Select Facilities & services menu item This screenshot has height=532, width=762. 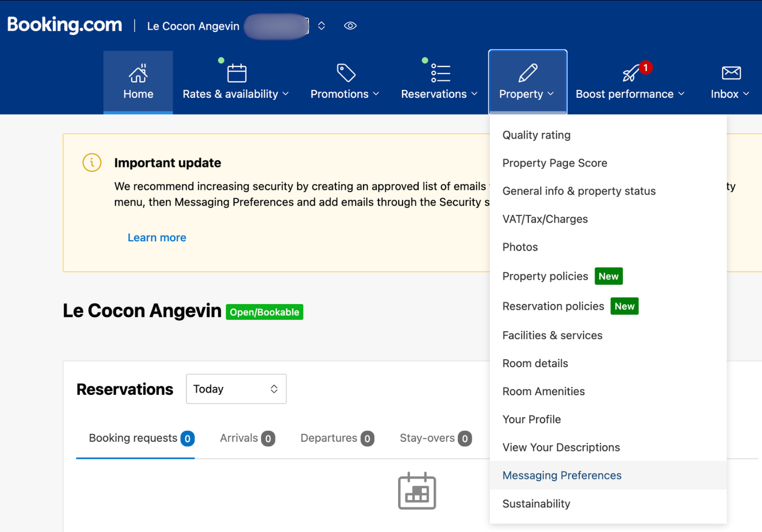[x=608, y=336]
